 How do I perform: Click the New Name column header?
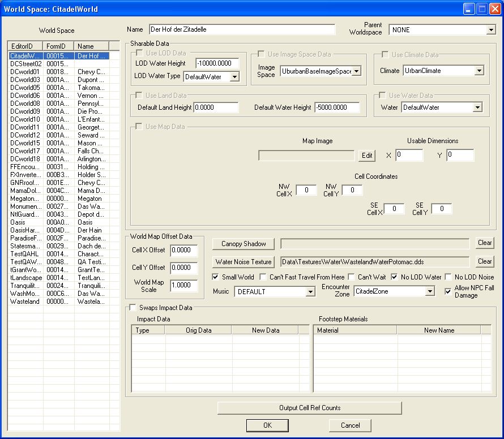pyautogui.click(x=439, y=330)
